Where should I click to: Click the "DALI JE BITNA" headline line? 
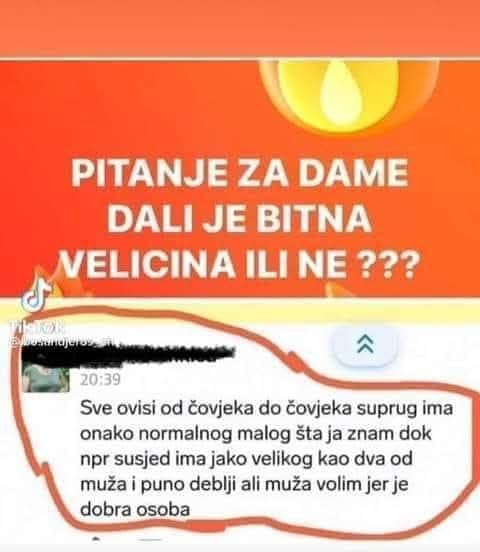pos(239,219)
